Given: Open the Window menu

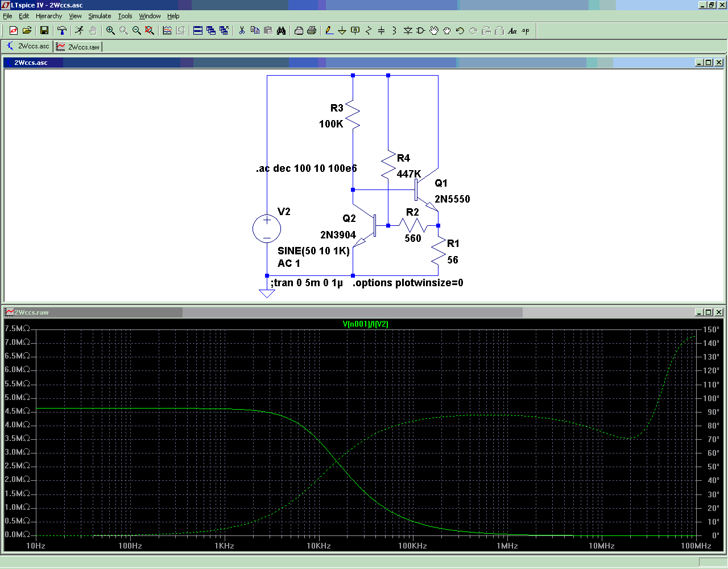Looking at the screenshot, I should [150, 16].
